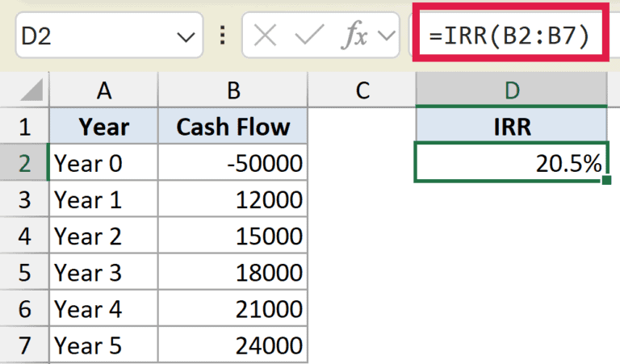Click the Select All corner triangle
This screenshot has height=364, width=620.
pyautogui.click(x=31, y=90)
